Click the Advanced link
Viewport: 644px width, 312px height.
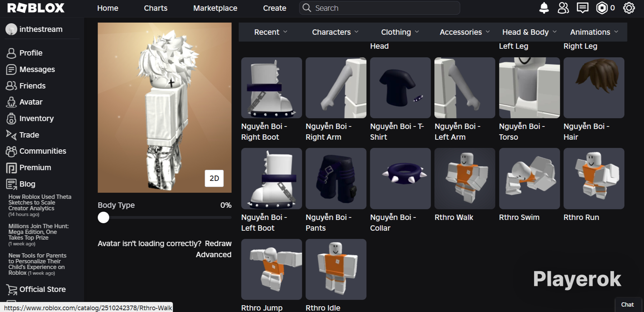(214, 255)
